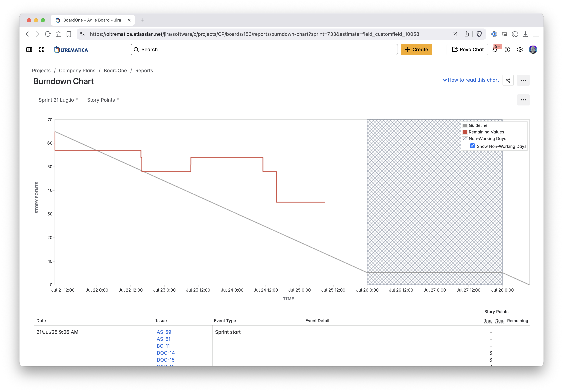
Task: Switch to the BoardOne breadcrumb tab
Action: click(115, 71)
